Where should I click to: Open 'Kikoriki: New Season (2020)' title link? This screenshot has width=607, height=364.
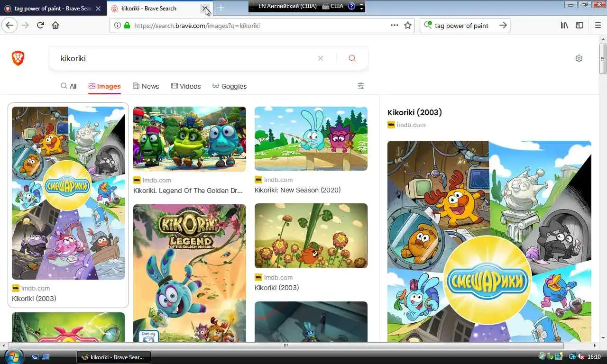pos(298,190)
